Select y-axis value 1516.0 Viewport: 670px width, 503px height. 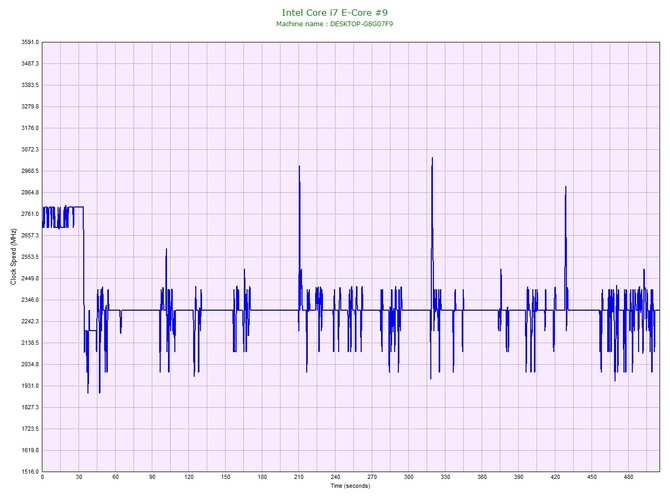30,472
